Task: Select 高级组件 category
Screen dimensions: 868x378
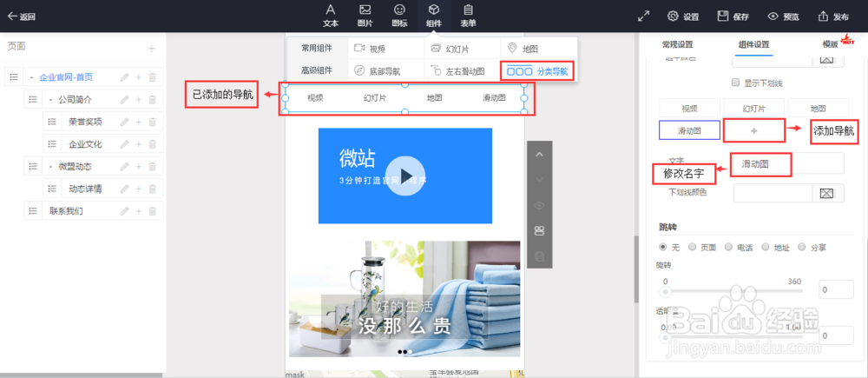Action: coord(317,70)
